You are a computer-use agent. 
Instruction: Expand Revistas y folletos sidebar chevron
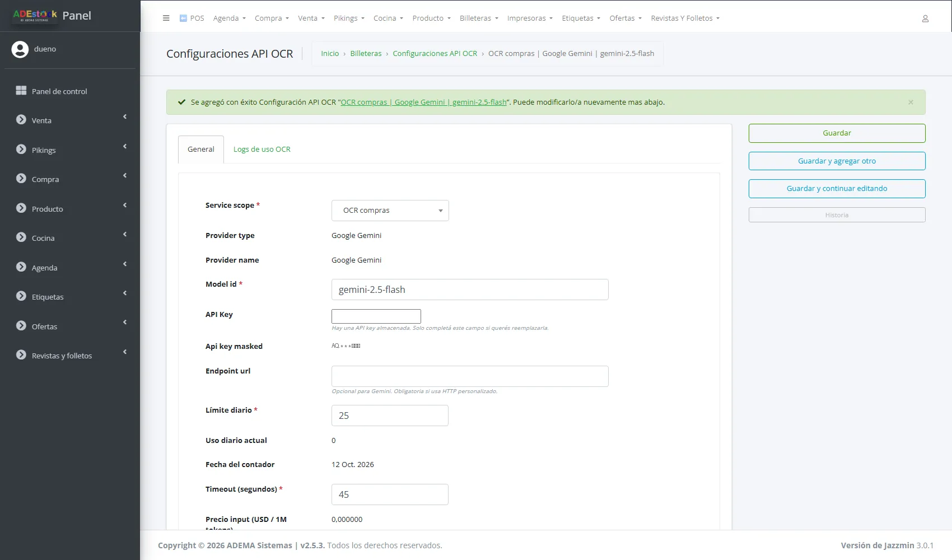coord(125,352)
